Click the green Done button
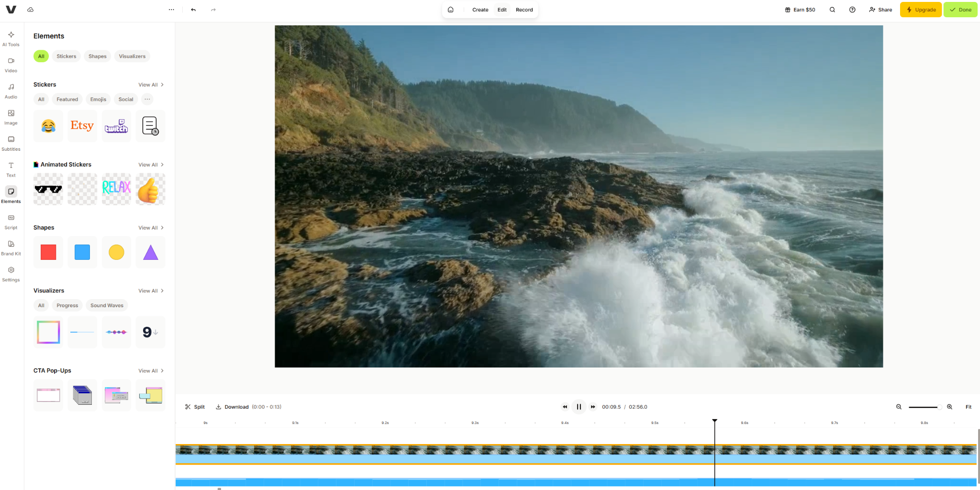The height and width of the screenshot is (490, 980). pos(960,10)
